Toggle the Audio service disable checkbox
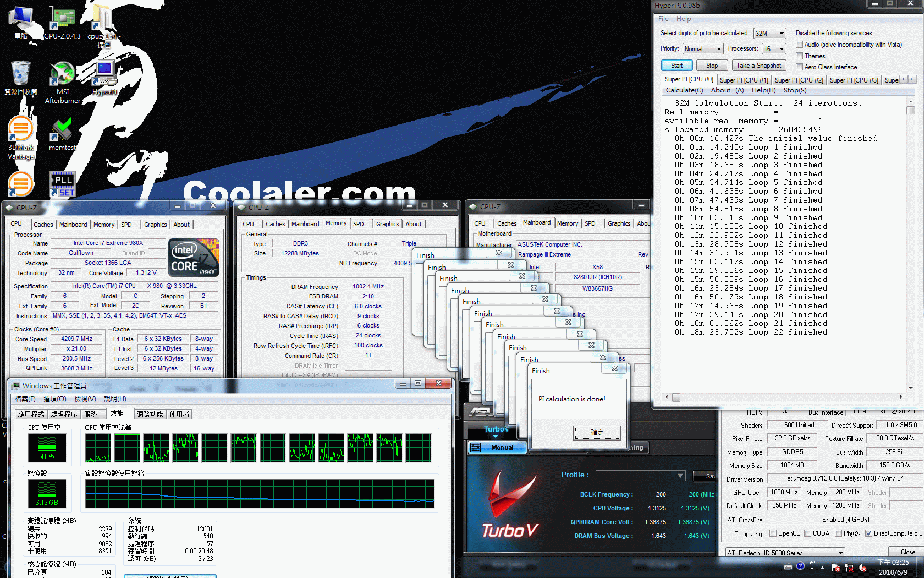The height and width of the screenshot is (578, 924). point(800,45)
